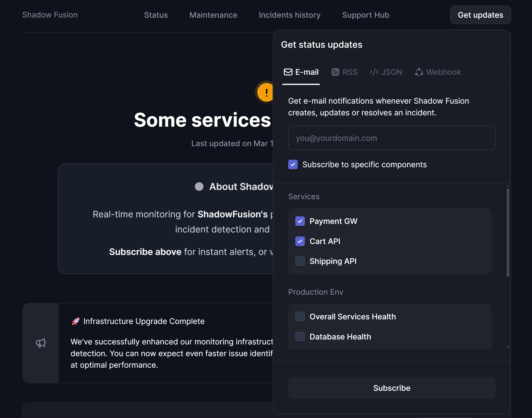Screen dimensions: 532x418
Task: Switch to the Webhook tab
Action: [438, 72]
